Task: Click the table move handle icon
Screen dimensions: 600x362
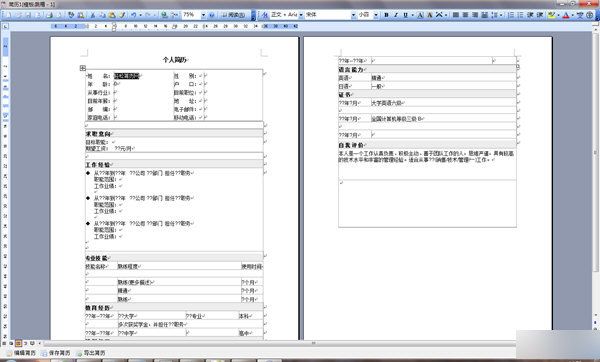Action: click(83, 68)
